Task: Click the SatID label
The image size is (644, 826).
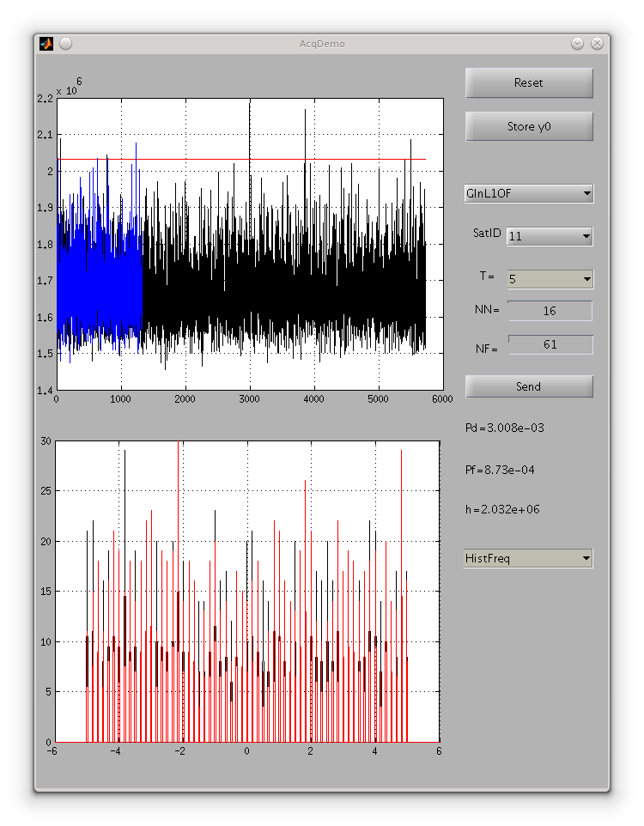Action: [487, 233]
